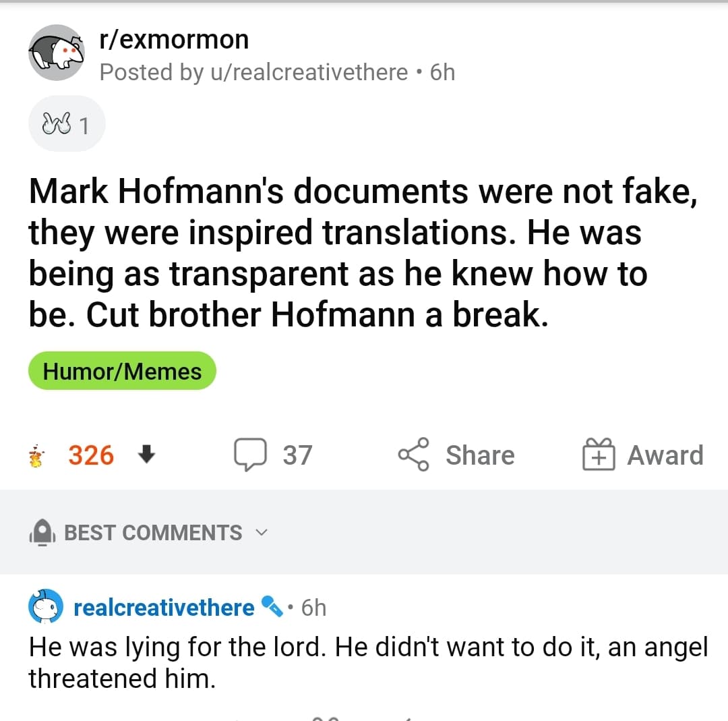Select the "lying for the lord" comment text
Screen dimensions: 728x721
coord(367,662)
